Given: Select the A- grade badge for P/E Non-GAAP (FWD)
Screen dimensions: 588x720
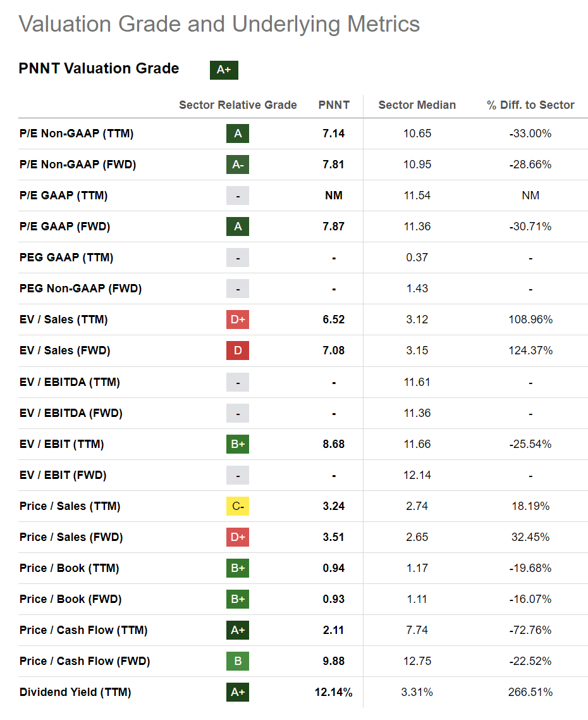Looking at the screenshot, I should [x=238, y=164].
